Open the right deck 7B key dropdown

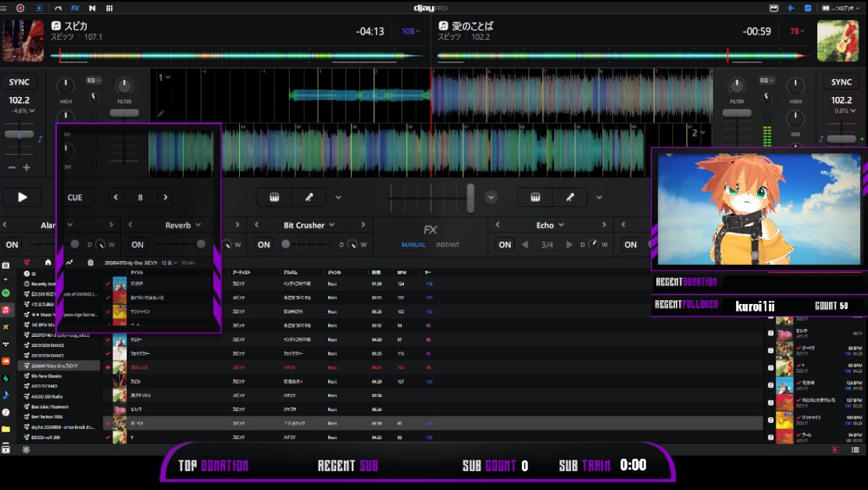pyautogui.click(x=797, y=31)
